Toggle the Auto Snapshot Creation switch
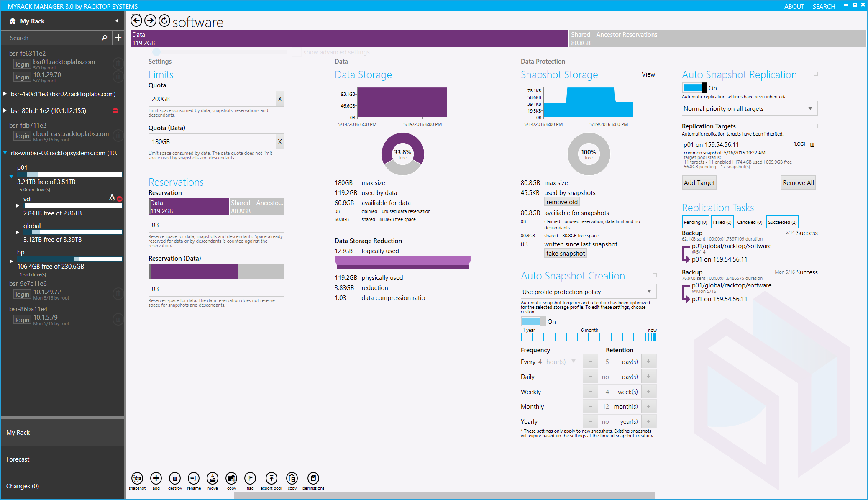 533,321
